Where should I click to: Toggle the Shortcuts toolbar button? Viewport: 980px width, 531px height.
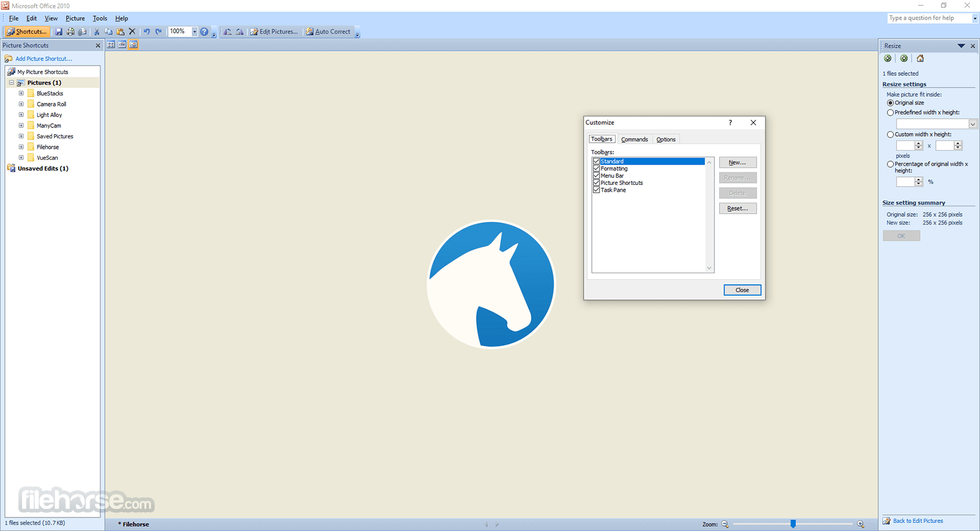point(27,31)
